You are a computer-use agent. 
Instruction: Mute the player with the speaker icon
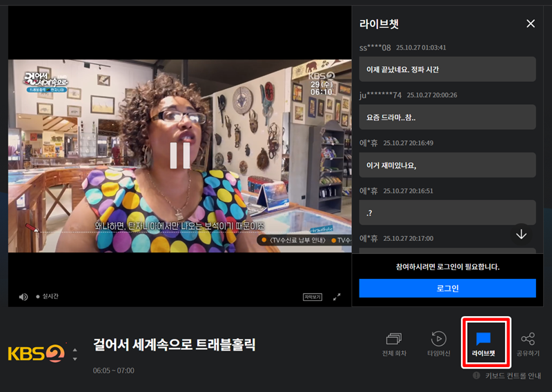tap(23, 297)
